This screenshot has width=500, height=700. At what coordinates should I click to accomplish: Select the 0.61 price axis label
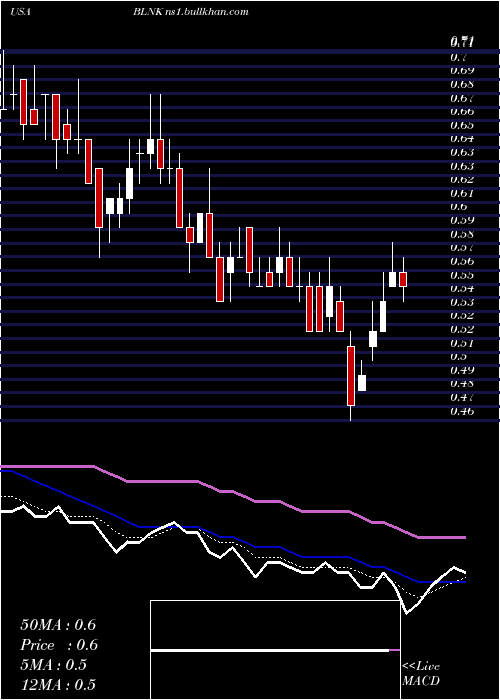click(x=462, y=193)
